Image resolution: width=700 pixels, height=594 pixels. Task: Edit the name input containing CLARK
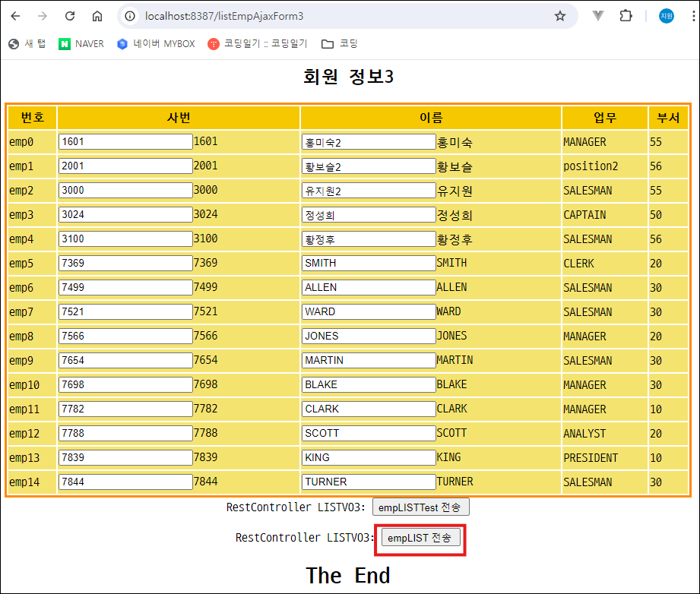point(369,409)
